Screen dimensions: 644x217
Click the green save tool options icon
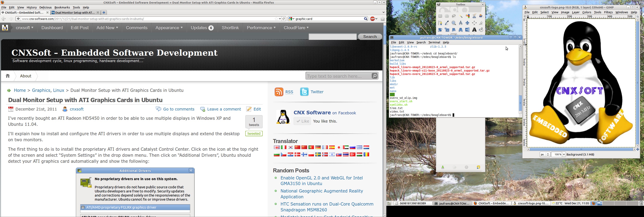(x=443, y=167)
